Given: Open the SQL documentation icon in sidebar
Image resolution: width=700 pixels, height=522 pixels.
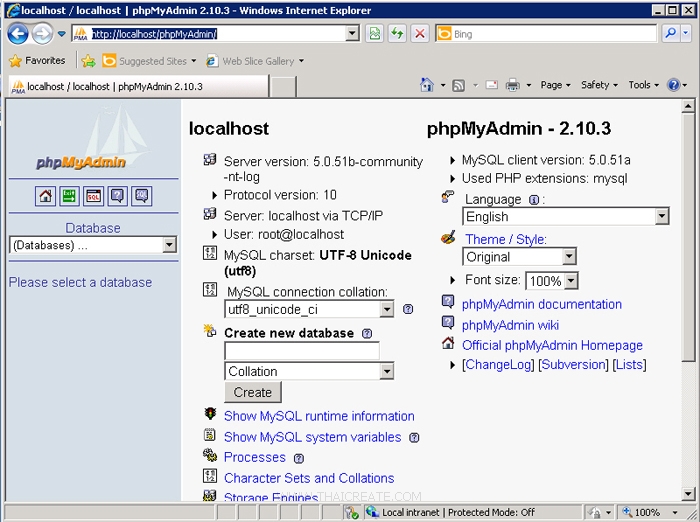Looking at the screenshot, I should click(142, 196).
